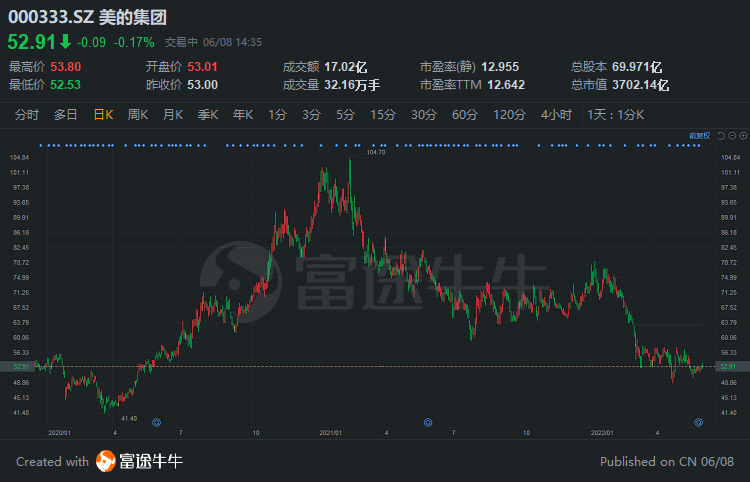
Task: Click the stock title 000333.SZ 美的集团
Action: 88,17
